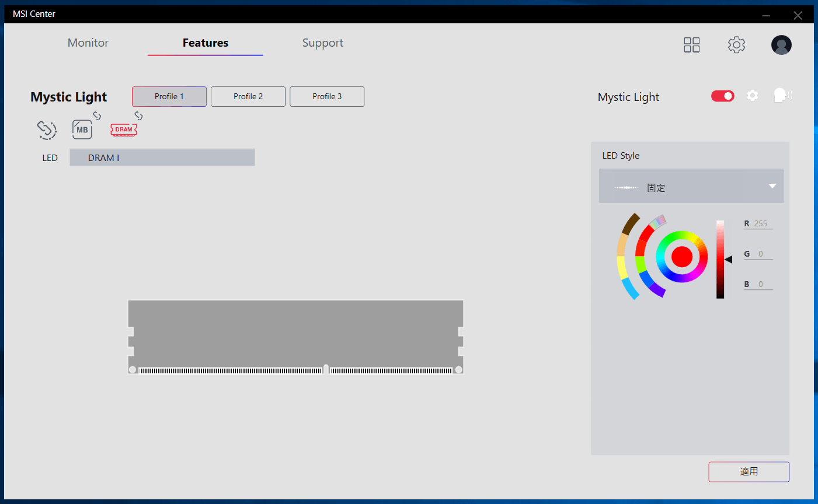Click the red brightness slider bar
The image size is (818, 504).
[x=720, y=260]
